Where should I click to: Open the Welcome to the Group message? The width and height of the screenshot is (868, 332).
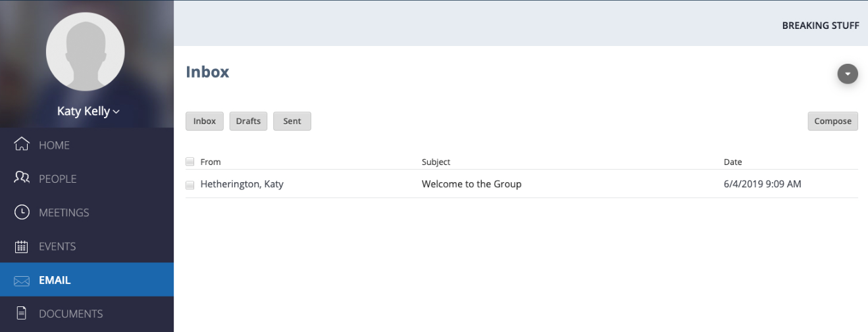point(471,184)
